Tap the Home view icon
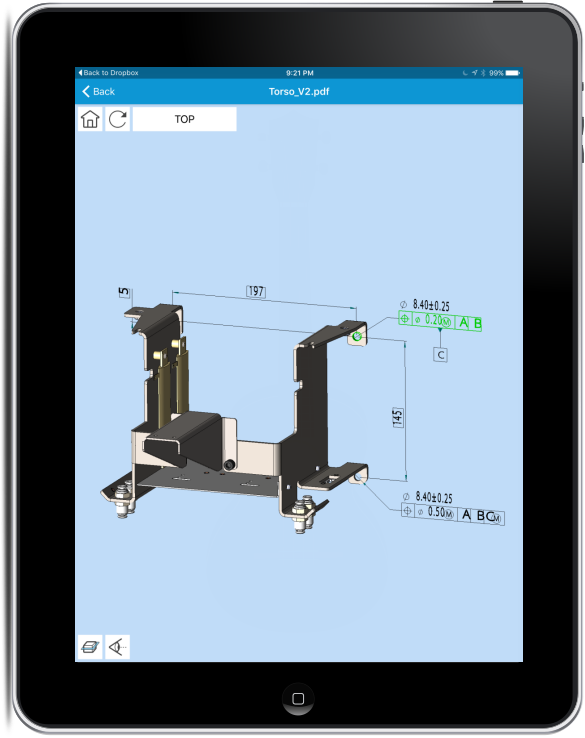 90,119
